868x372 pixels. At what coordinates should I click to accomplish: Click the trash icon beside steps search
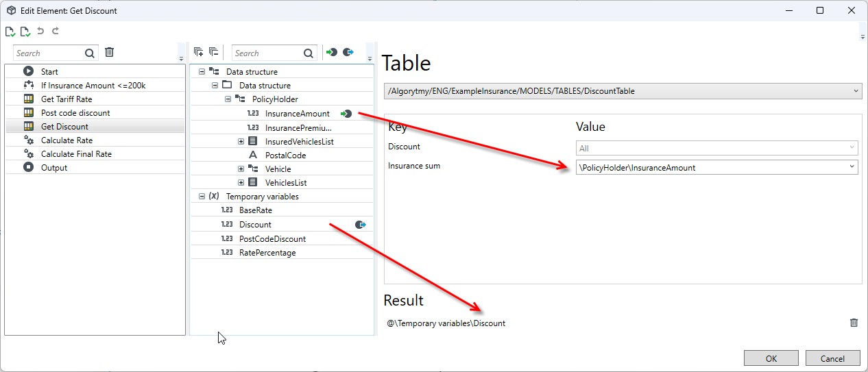pos(110,52)
